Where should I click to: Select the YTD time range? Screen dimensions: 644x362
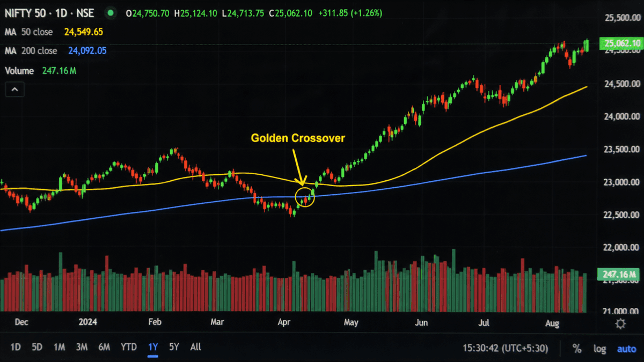(x=128, y=348)
